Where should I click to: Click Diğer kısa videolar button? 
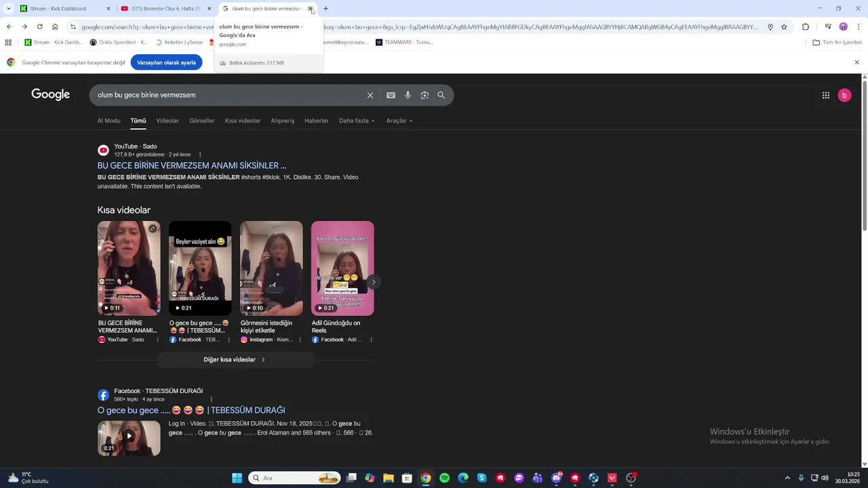235,360
